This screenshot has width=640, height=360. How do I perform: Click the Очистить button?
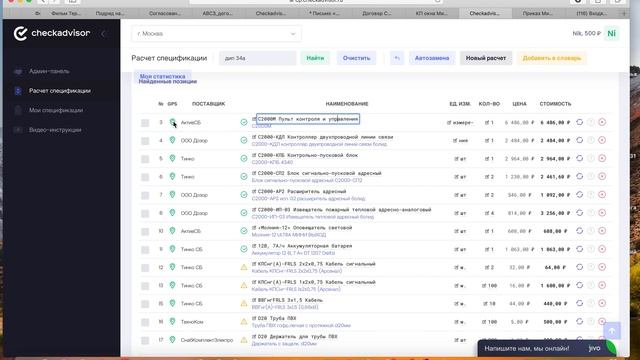pos(356,58)
